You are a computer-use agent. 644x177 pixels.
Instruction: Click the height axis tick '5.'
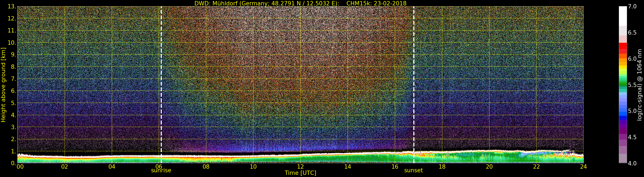coord(14,103)
